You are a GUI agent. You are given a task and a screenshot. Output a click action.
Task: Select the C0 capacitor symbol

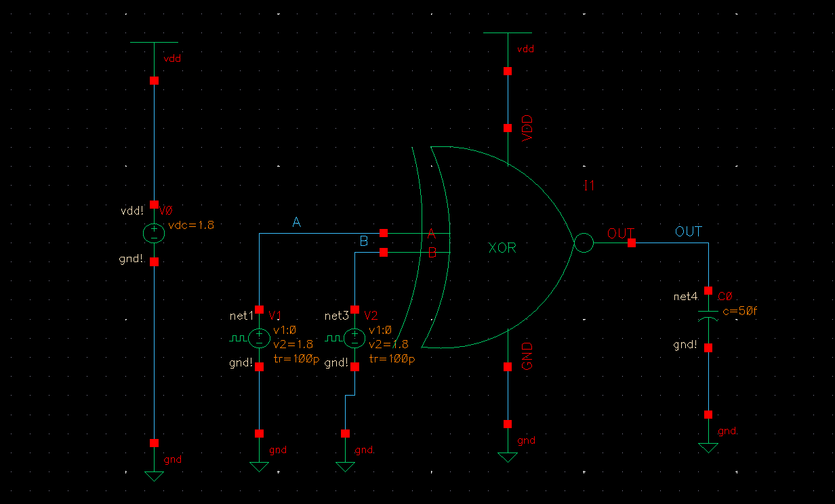click(x=708, y=313)
